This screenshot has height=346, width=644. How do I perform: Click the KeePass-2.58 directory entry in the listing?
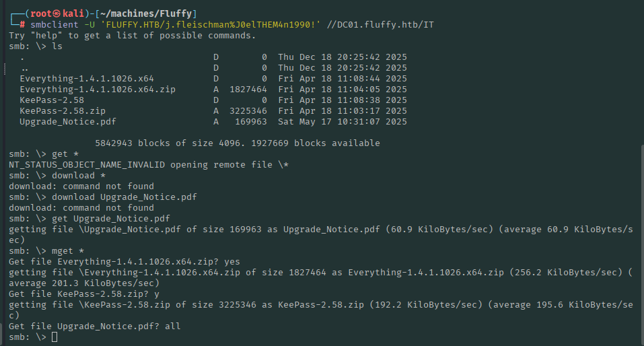(x=52, y=100)
